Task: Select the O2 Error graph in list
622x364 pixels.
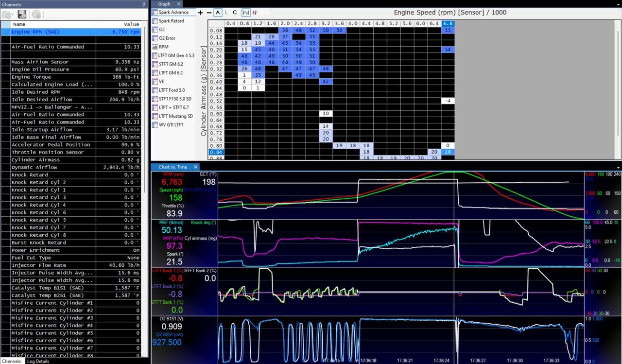Action: [167, 38]
